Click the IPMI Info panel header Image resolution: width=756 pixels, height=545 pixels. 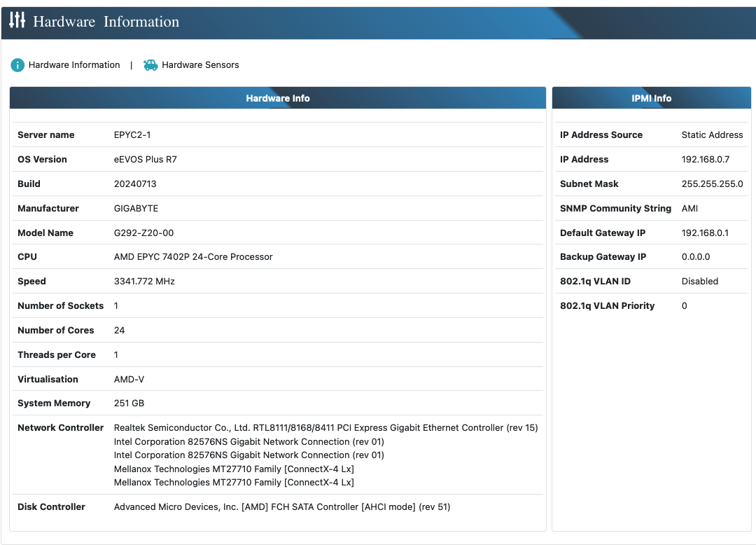[x=651, y=98]
